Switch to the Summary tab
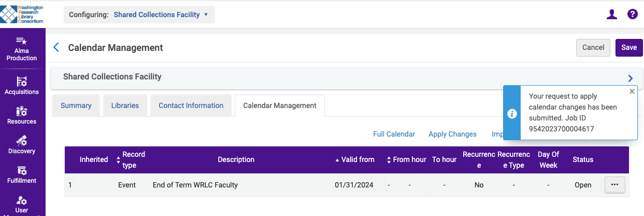The image size is (644, 216). (x=76, y=105)
